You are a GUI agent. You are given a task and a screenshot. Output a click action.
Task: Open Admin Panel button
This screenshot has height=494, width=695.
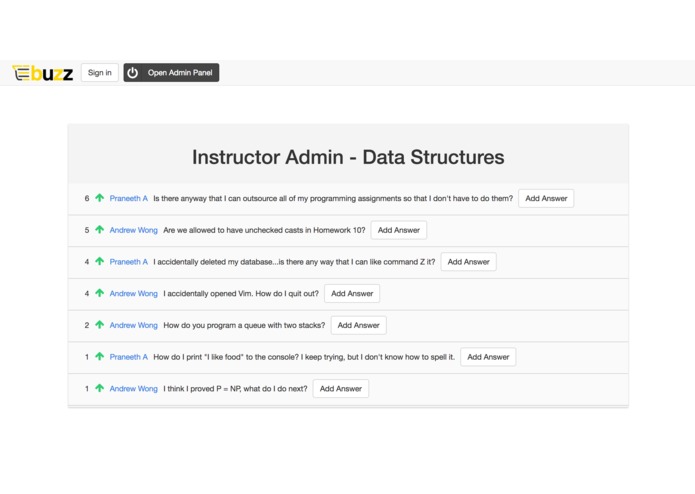[x=171, y=73]
